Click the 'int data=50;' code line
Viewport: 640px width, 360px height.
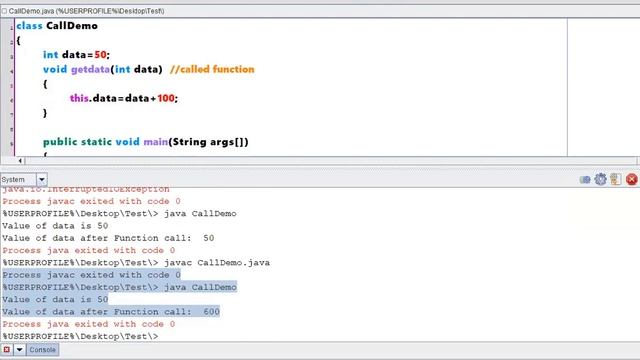click(76, 55)
